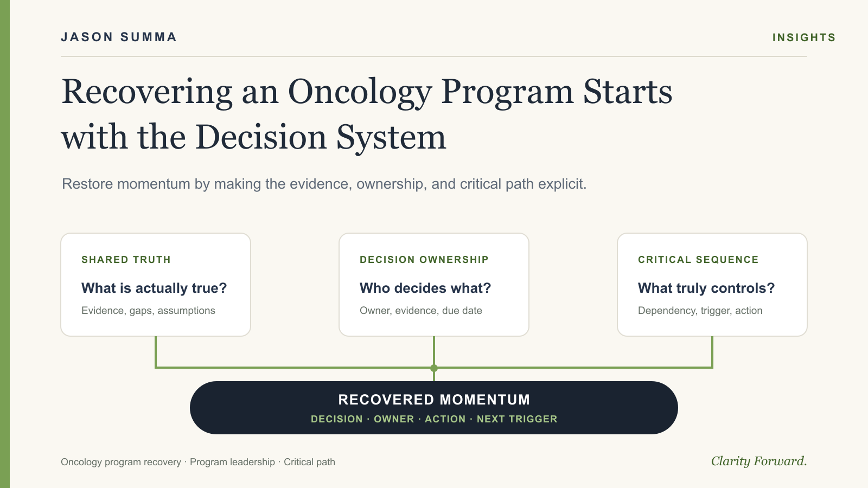The width and height of the screenshot is (868, 488).
Task: Click the 'Who decides what?' heading
Action: pos(425,288)
